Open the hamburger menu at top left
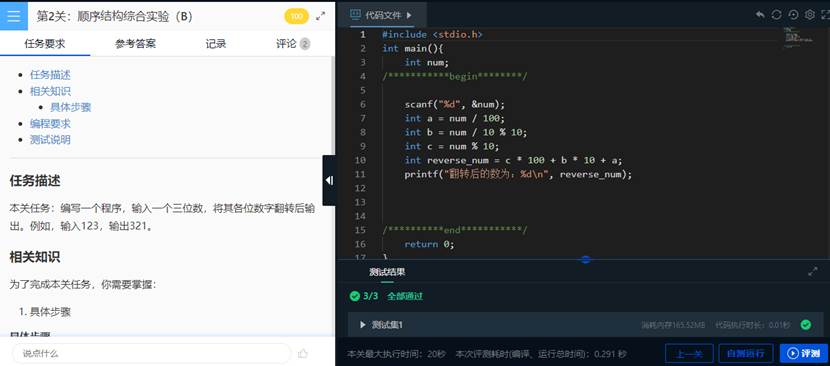The height and width of the screenshot is (366, 830). click(x=13, y=16)
